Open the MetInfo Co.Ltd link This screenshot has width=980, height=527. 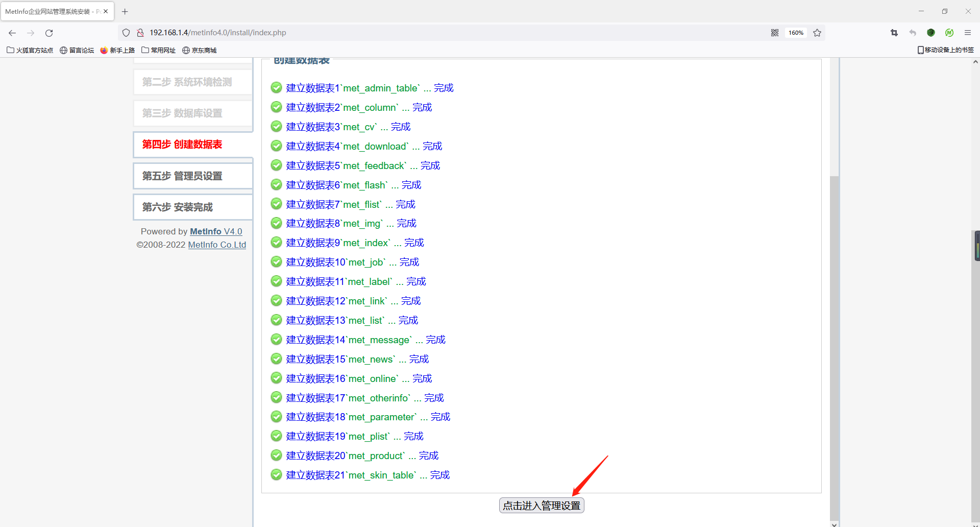(x=217, y=245)
